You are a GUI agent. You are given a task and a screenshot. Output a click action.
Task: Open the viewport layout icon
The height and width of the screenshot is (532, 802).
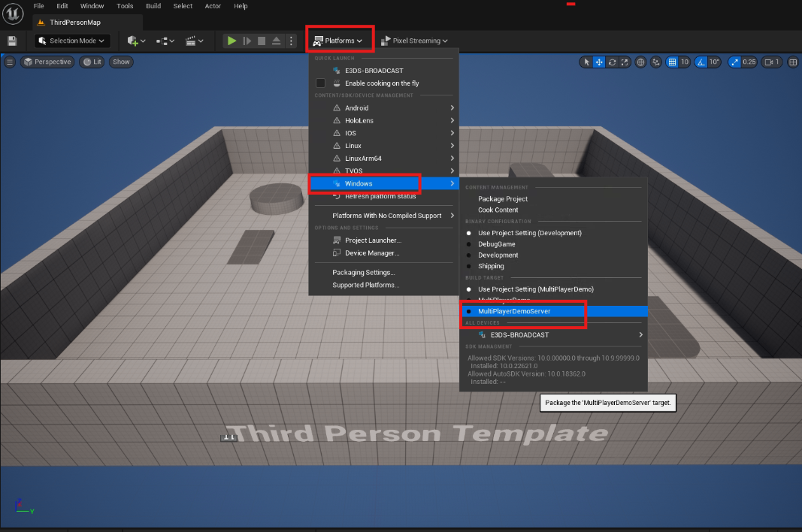click(x=793, y=62)
